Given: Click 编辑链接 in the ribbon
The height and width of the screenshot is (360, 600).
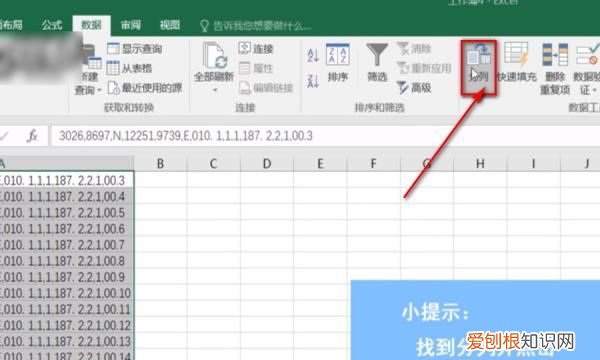Looking at the screenshot, I should point(266,88).
